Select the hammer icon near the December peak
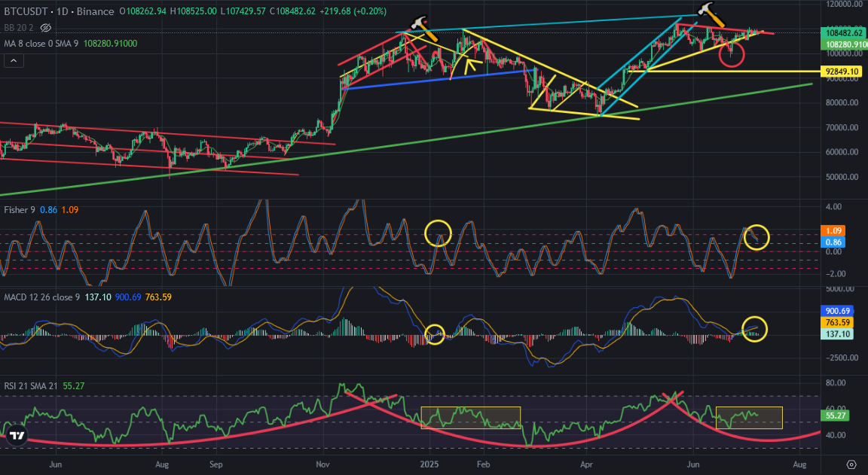The height and width of the screenshot is (475, 868). click(x=424, y=28)
